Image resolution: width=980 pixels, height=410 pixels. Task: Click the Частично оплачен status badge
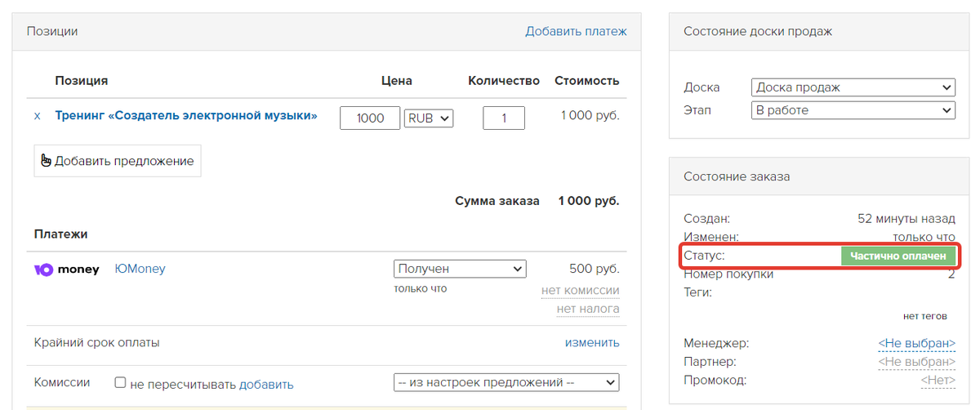[x=898, y=256]
